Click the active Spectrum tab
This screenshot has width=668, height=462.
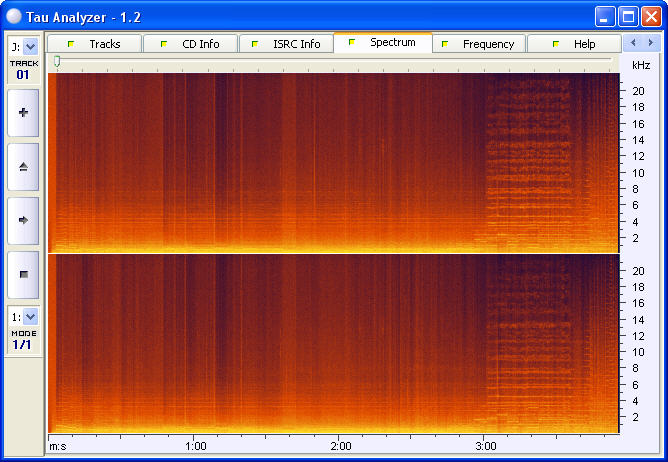pos(382,43)
